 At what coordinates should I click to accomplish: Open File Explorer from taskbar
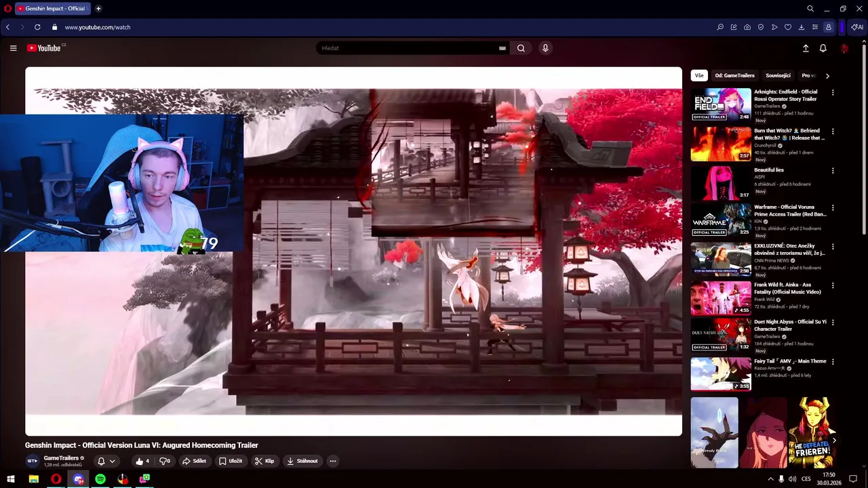click(x=33, y=479)
